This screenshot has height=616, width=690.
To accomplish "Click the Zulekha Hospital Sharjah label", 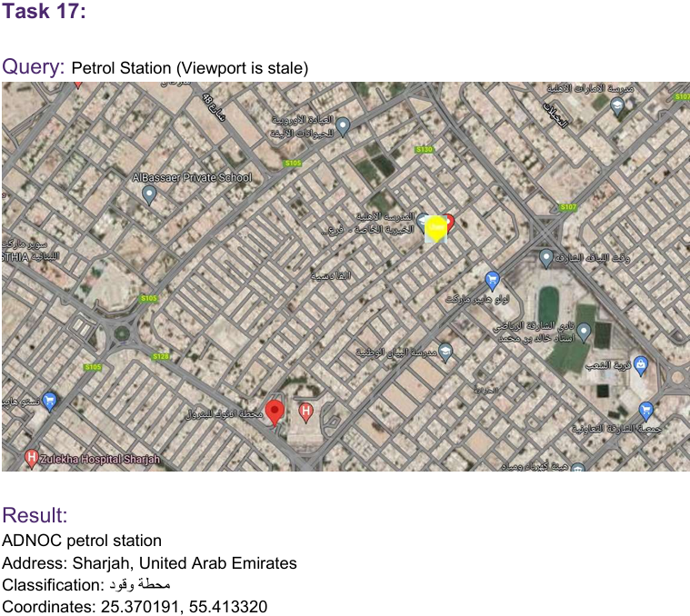I will point(100,460).
